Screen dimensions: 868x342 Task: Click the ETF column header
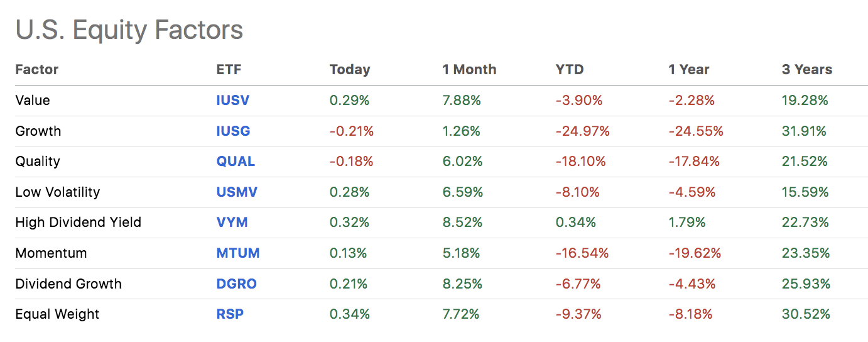[229, 70]
